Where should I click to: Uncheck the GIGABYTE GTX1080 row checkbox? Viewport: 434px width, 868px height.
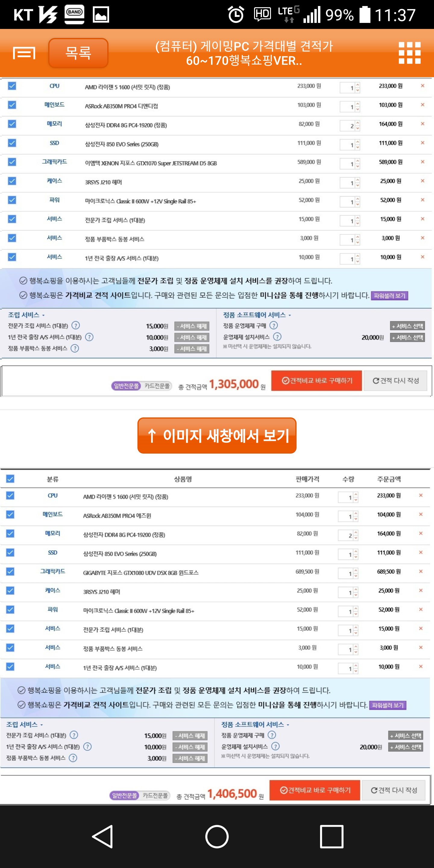click(x=10, y=571)
